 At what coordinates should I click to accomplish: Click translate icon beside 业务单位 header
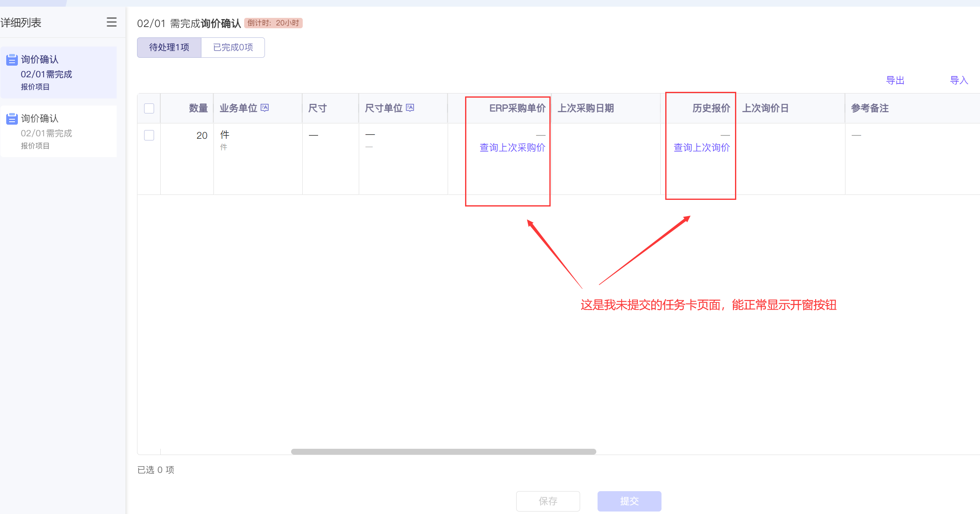coord(265,108)
